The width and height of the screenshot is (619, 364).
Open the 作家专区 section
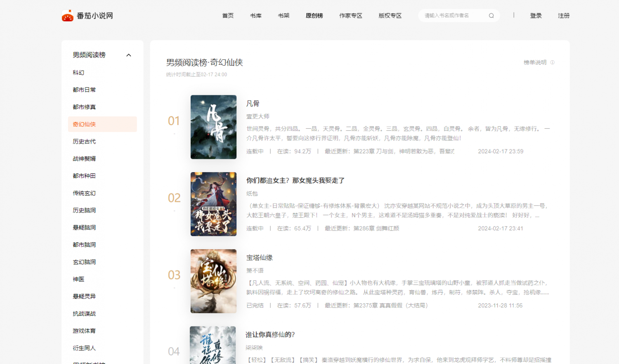click(x=350, y=16)
